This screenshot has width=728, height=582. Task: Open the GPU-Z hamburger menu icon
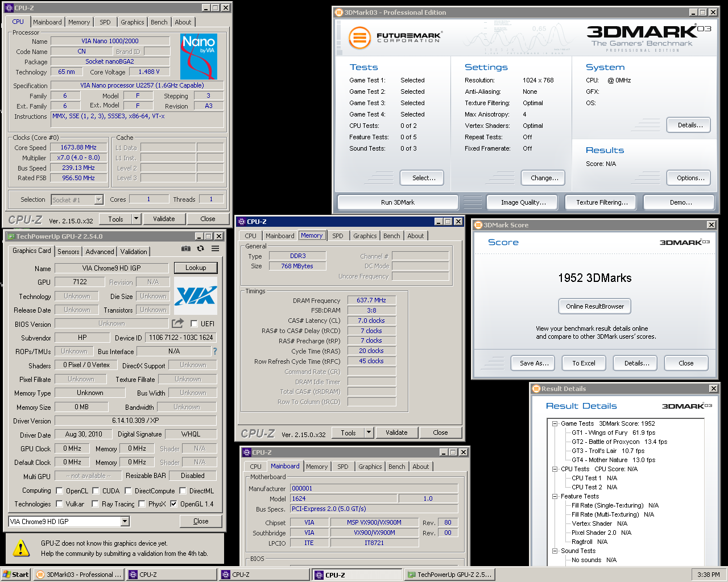coord(215,248)
